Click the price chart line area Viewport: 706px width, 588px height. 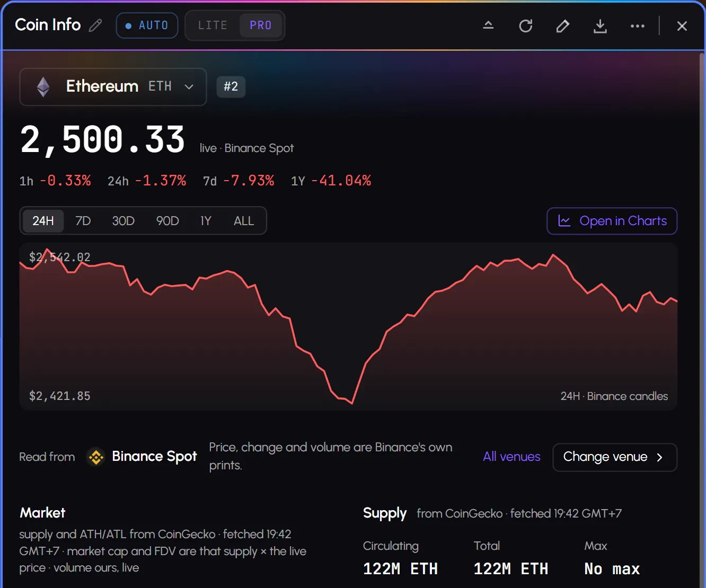point(348,326)
